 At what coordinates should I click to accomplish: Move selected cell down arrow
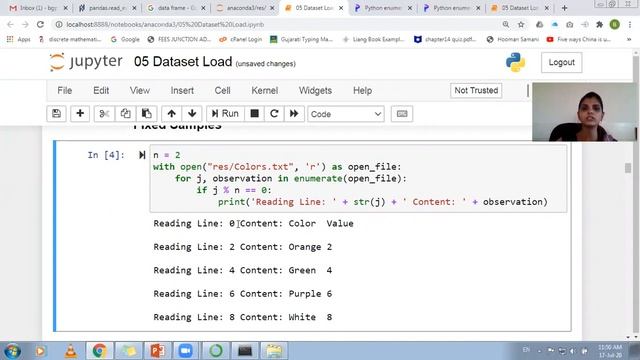pos(192,114)
